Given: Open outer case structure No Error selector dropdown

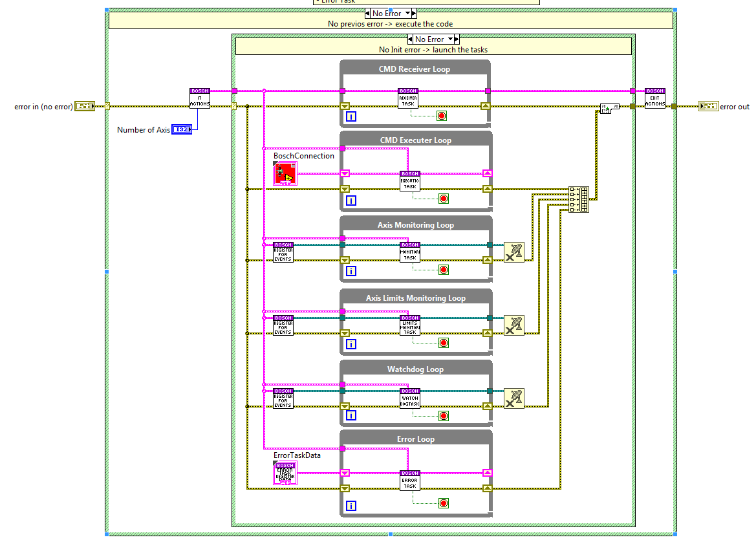Looking at the screenshot, I should tap(407, 14).
